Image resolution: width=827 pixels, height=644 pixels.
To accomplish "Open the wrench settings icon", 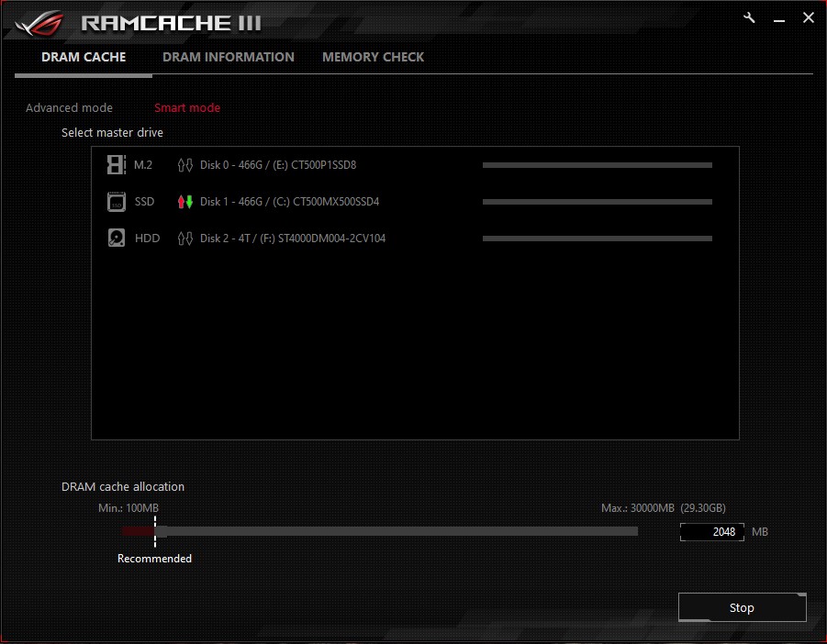I will pos(749,18).
